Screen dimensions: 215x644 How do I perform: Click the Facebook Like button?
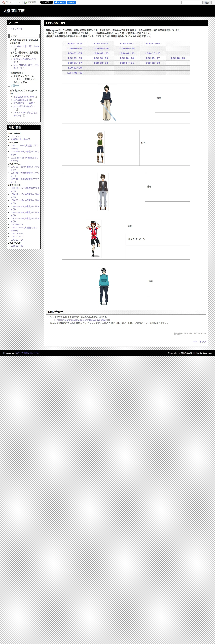tap(60, 3)
